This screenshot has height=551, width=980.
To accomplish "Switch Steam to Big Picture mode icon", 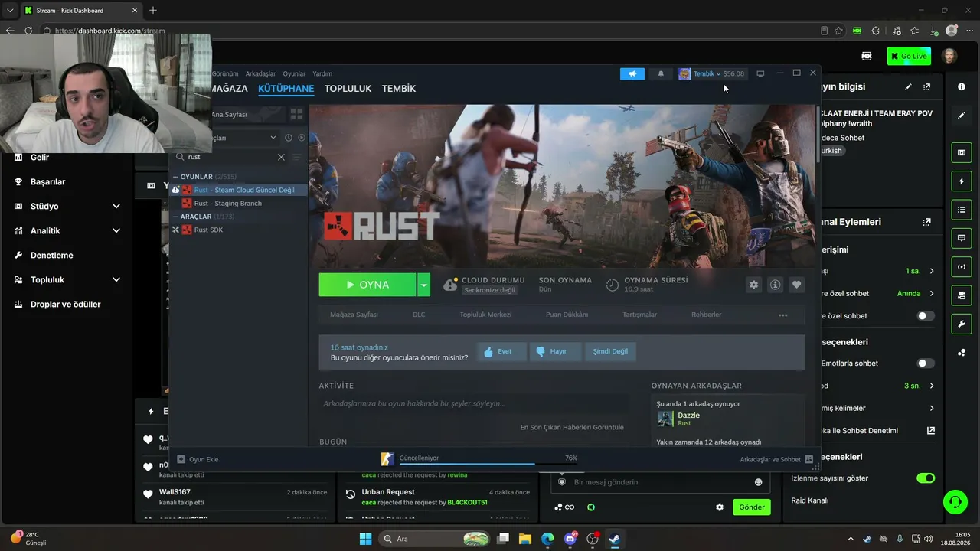I will [x=760, y=73].
